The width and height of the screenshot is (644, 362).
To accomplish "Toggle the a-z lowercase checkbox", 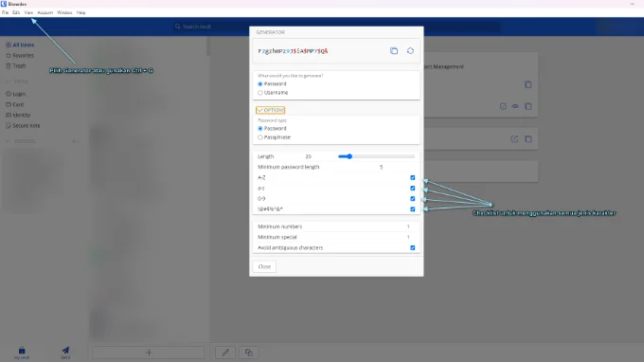I will (x=412, y=189).
